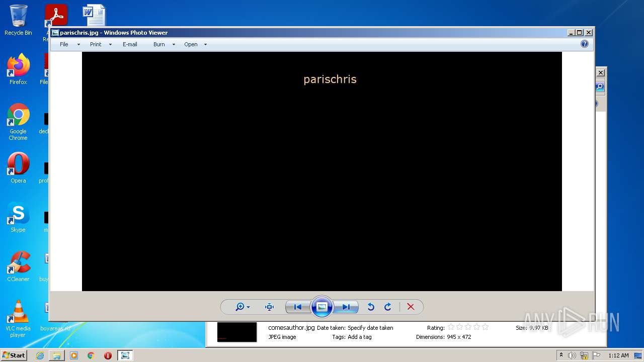The image size is (644, 362).
Task: Set rating to three stars
Action: [468, 327]
